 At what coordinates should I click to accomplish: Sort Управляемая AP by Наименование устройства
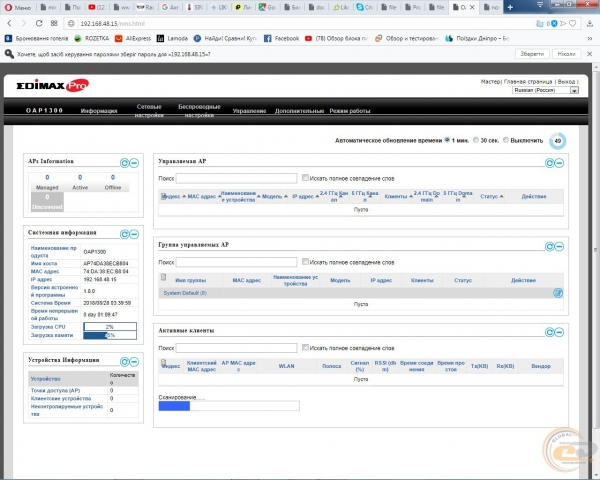point(238,196)
